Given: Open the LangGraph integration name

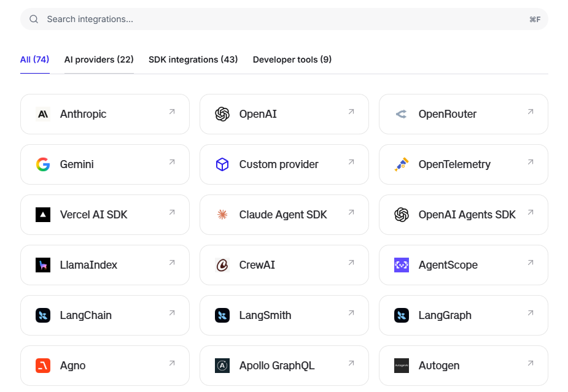Looking at the screenshot, I should click(x=445, y=315).
